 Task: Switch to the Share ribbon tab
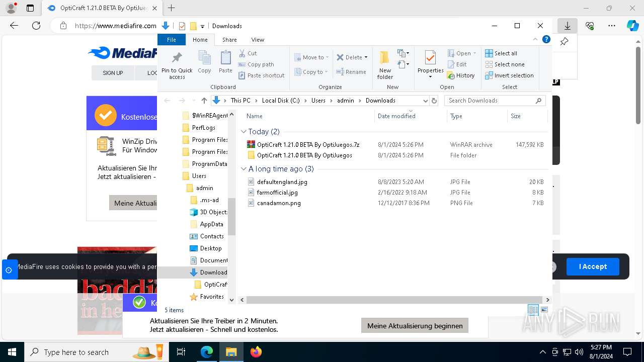click(229, 40)
